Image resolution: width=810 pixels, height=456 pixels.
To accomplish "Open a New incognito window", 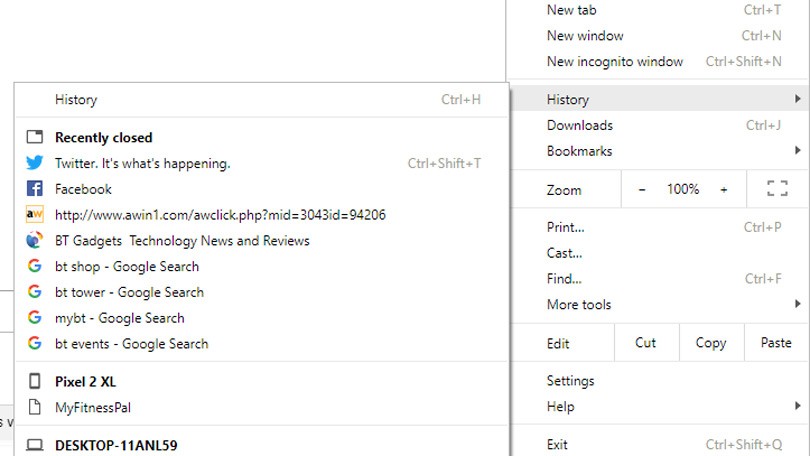I will tap(614, 62).
